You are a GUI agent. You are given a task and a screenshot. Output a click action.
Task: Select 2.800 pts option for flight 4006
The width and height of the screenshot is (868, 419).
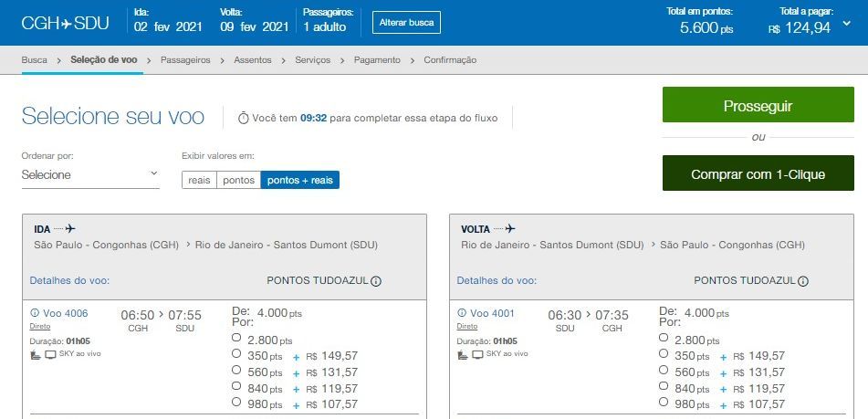(x=236, y=337)
